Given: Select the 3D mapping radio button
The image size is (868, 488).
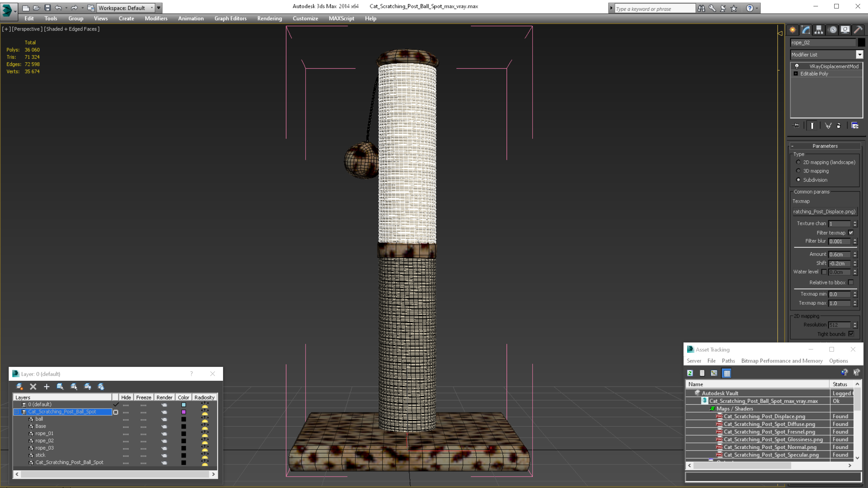Looking at the screenshot, I should (x=798, y=171).
